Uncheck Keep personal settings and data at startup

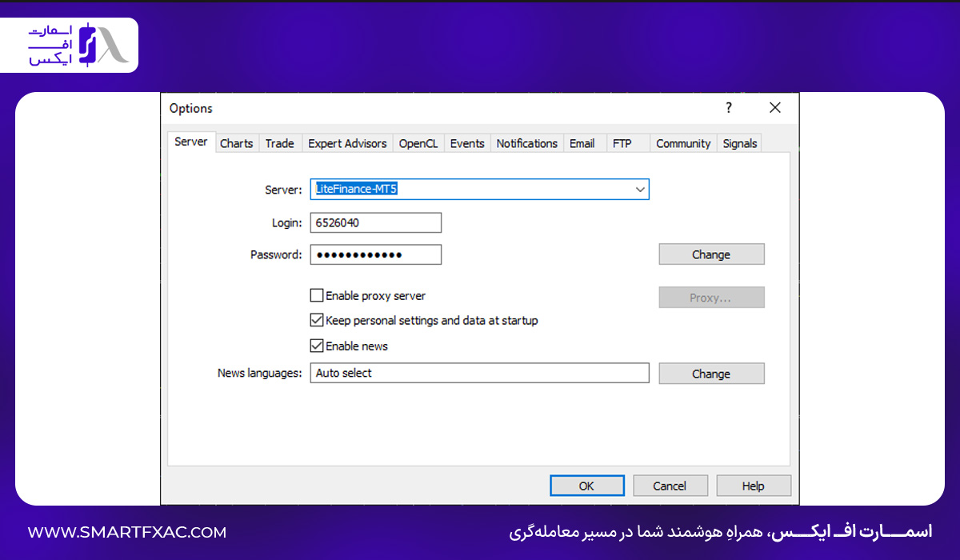point(317,321)
